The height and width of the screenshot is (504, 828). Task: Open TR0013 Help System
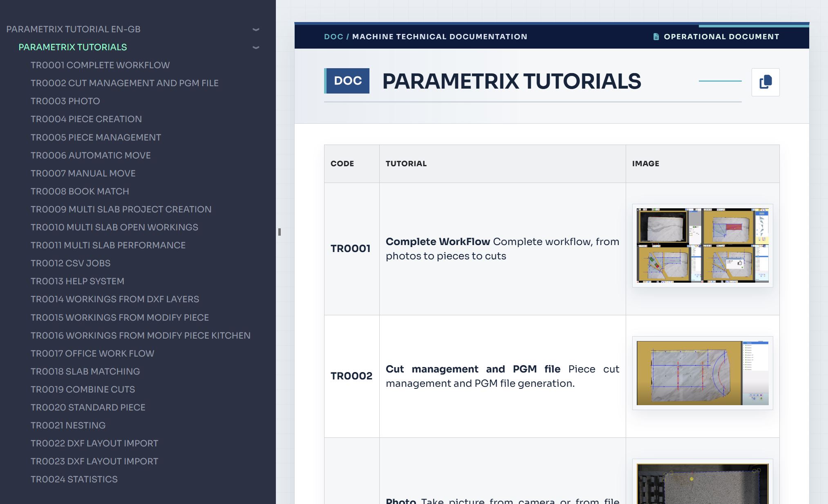[77, 281]
